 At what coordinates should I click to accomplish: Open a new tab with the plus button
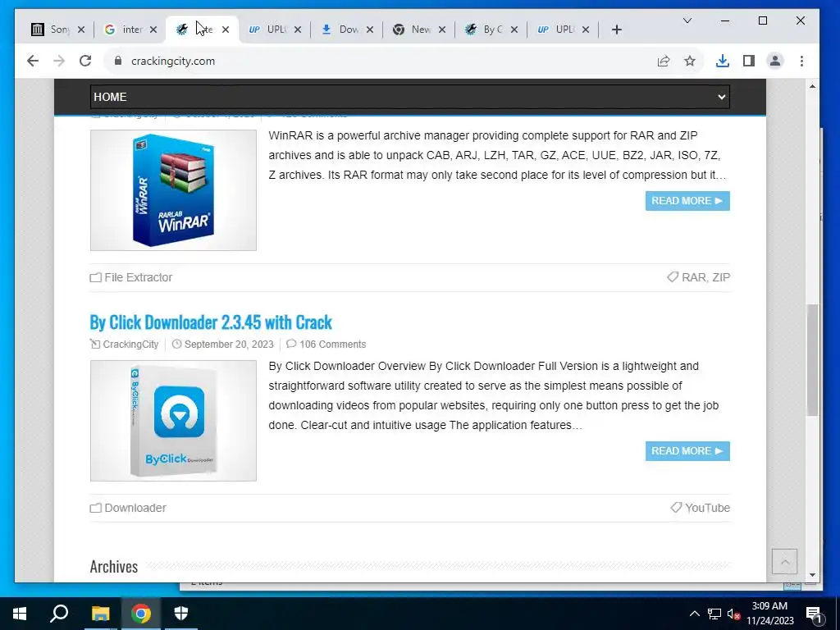(x=617, y=30)
